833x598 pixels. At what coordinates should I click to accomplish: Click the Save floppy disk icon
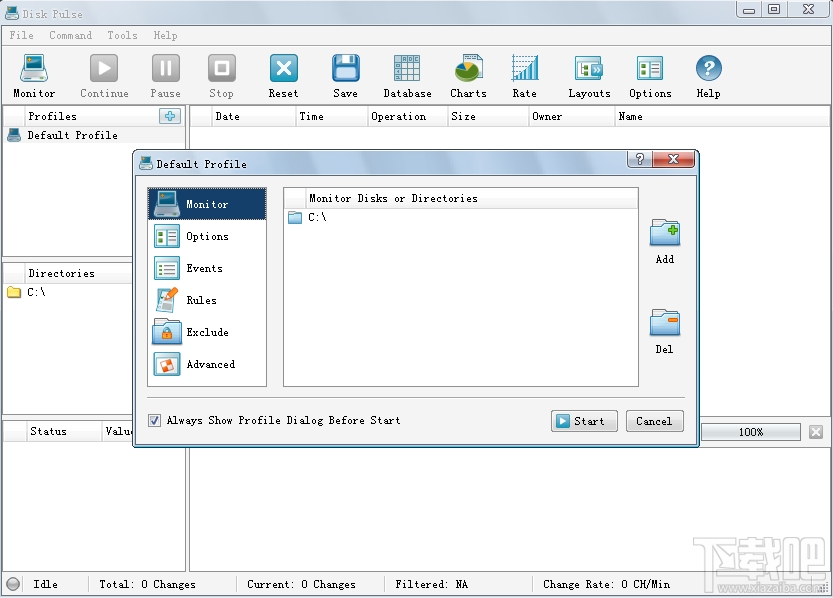[345, 68]
